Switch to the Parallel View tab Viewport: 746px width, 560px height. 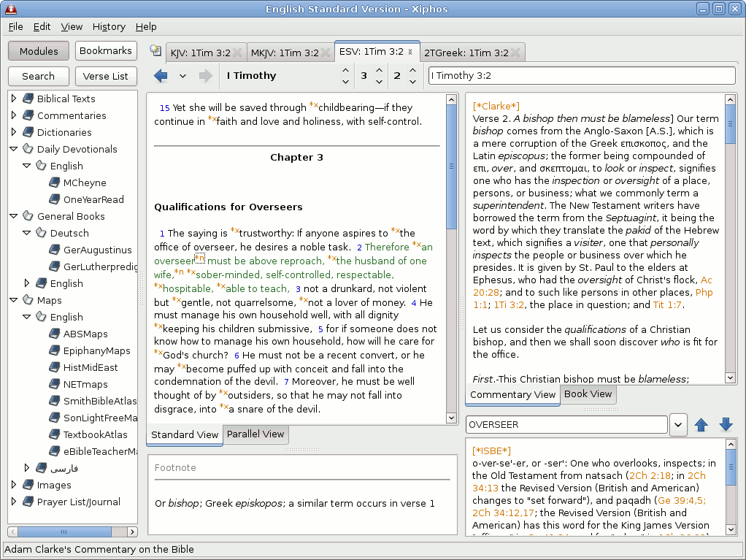click(255, 434)
